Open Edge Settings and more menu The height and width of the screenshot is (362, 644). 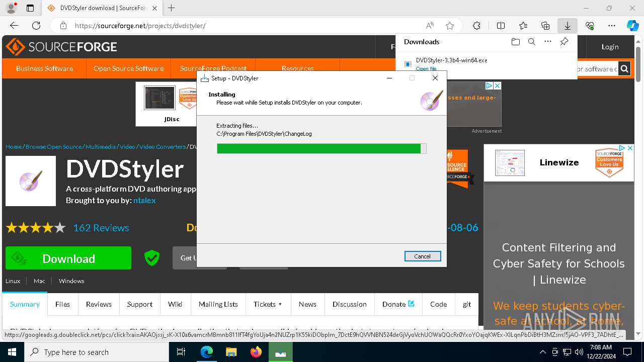coord(612,26)
